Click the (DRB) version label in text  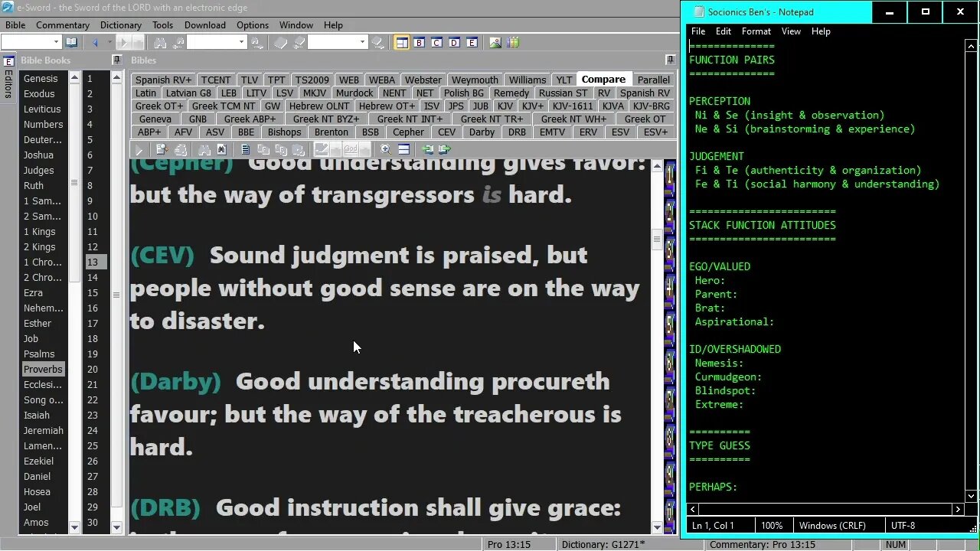point(165,507)
